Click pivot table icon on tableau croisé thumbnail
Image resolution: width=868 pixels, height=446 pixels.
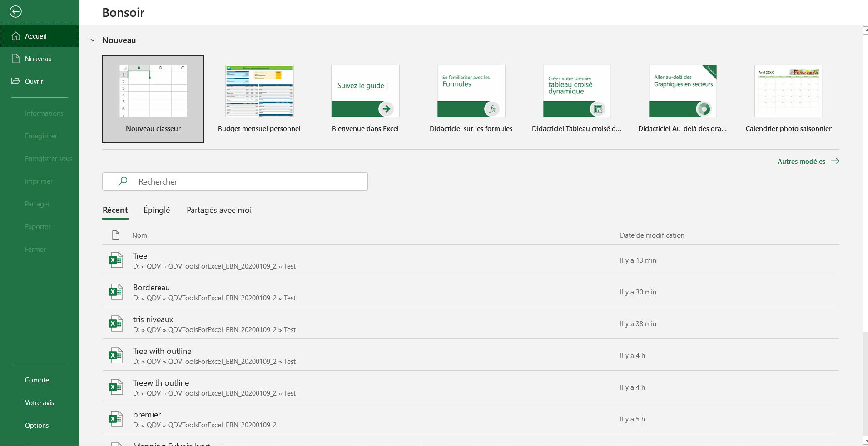(598, 109)
